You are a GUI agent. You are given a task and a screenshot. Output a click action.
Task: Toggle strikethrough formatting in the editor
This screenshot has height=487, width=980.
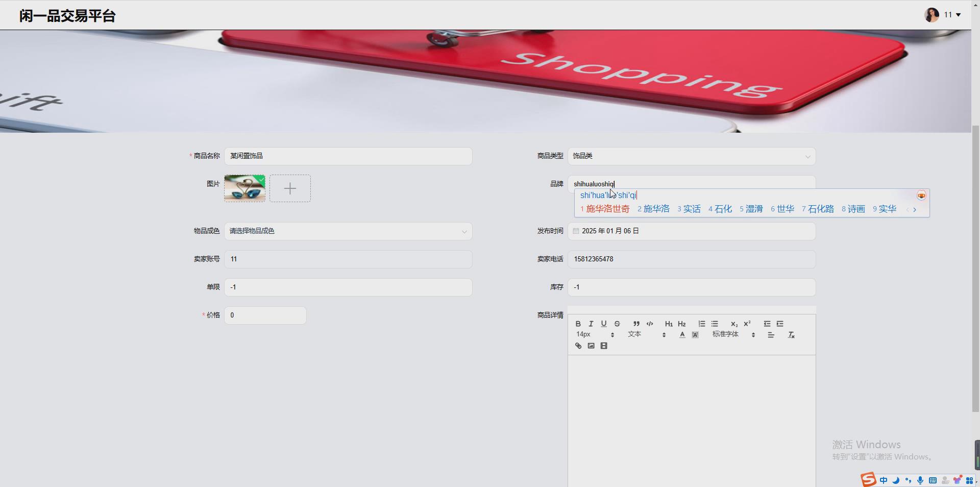(617, 324)
